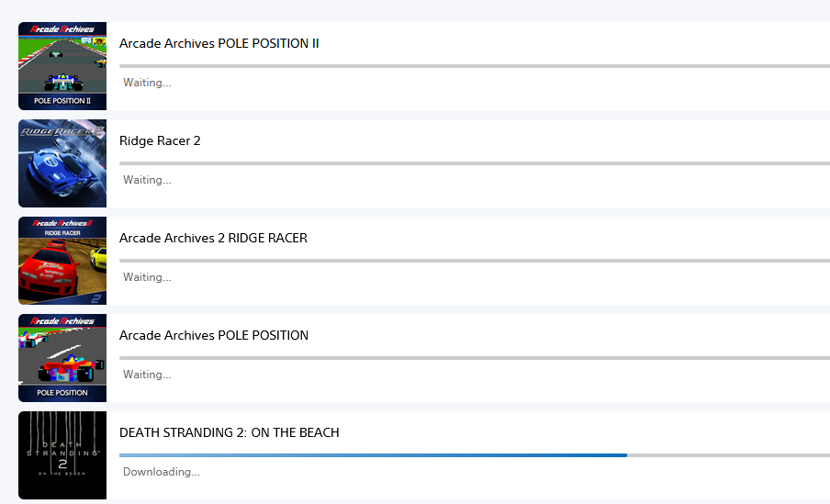Click the DEATH STRANDING 2 cover art
Image resolution: width=830 pixels, height=504 pixels.
pyautogui.click(x=62, y=456)
